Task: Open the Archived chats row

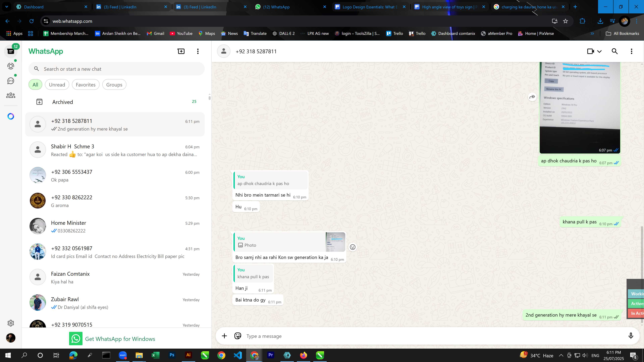Action: coord(115,102)
